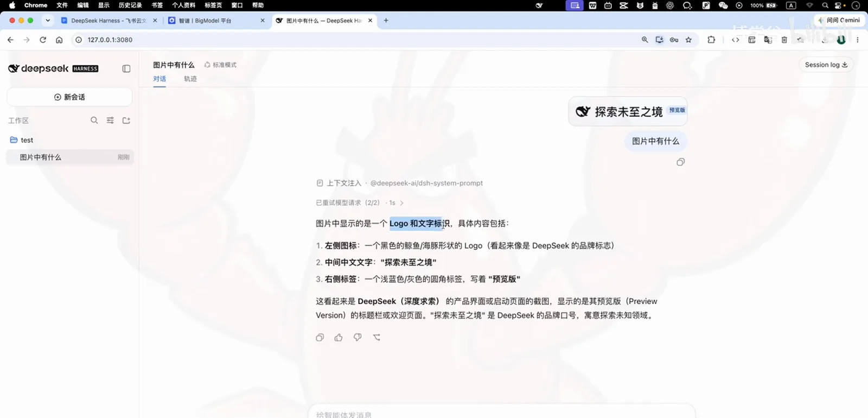
Task: Click the user message bubble 图片中有什么
Action: [x=655, y=141]
